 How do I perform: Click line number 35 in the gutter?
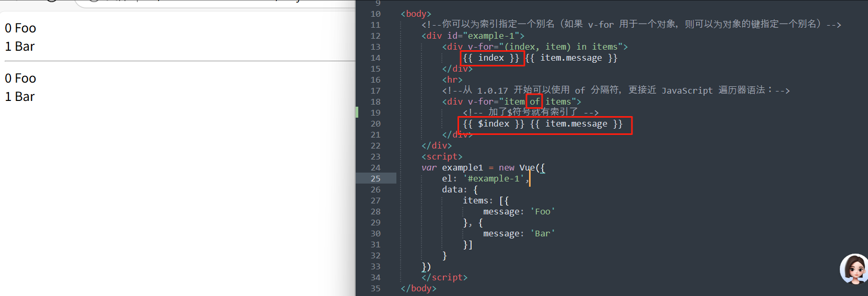(x=376, y=289)
